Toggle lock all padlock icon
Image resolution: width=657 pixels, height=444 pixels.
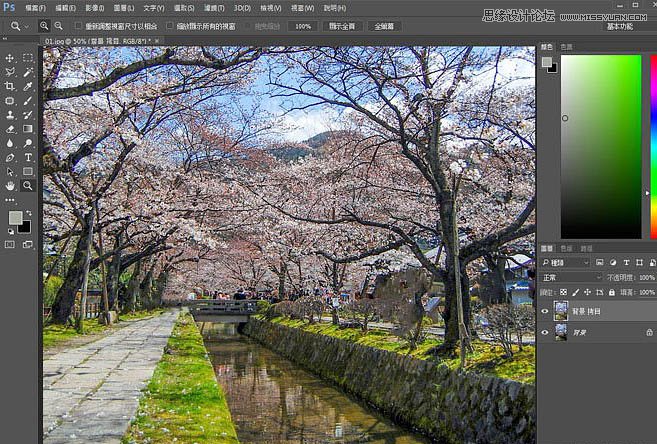[612, 292]
